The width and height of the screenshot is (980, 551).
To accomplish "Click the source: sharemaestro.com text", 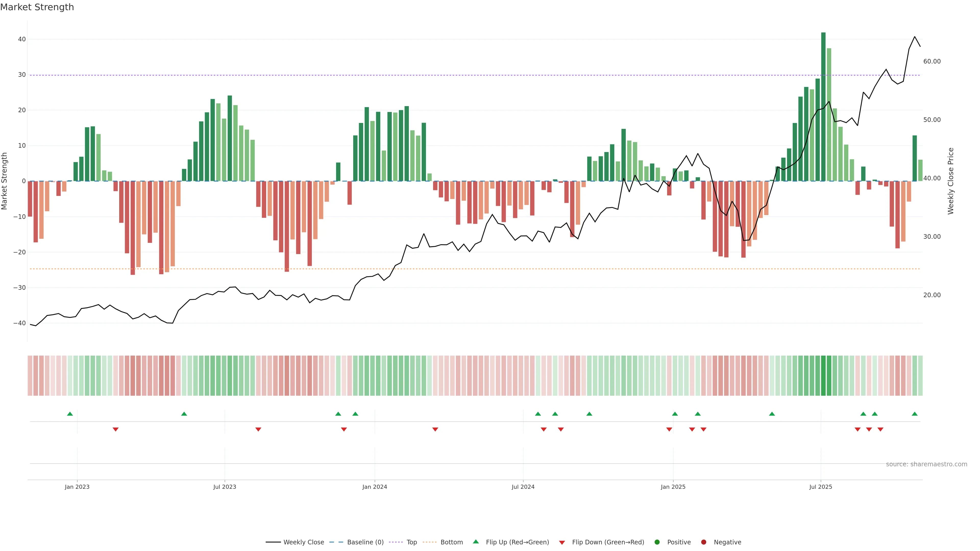I will tap(926, 464).
